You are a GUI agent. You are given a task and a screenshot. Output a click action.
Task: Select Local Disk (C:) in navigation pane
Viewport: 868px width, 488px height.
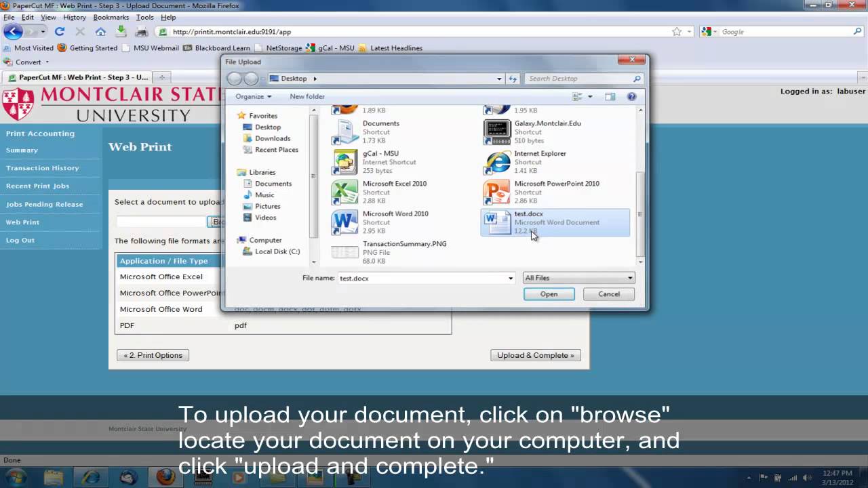(277, 251)
